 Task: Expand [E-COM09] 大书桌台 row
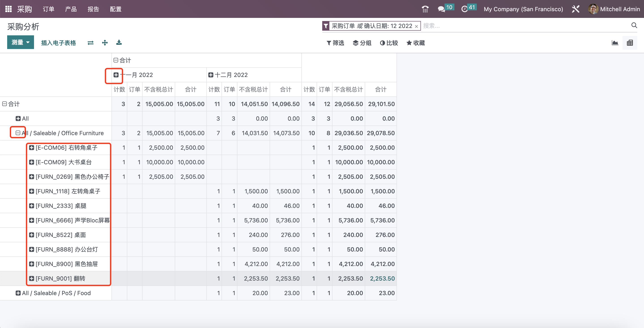[x=32, y=162]
